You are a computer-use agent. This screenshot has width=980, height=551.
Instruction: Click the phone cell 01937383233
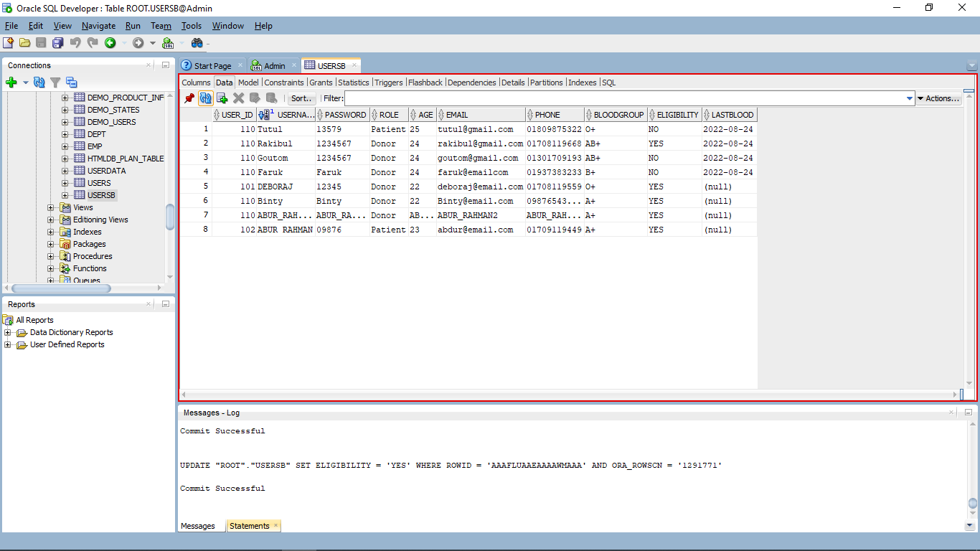[554, 172]
